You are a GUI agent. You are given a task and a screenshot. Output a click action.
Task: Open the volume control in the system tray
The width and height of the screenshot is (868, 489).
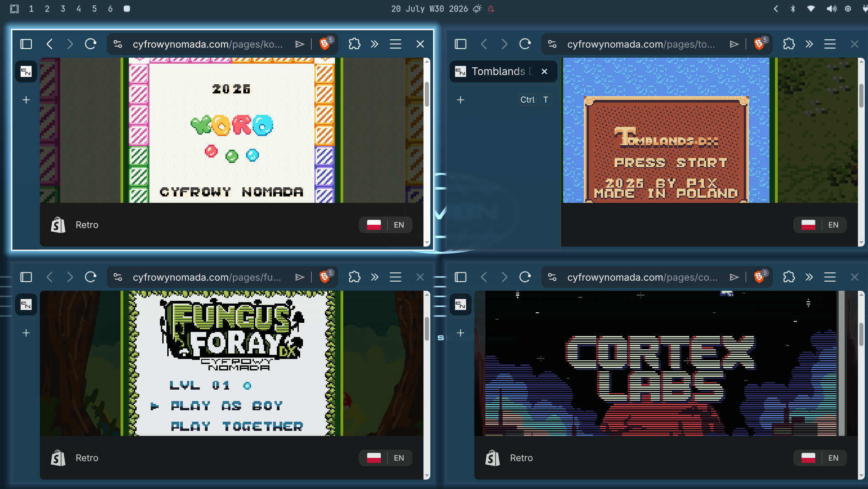point(831,9)
